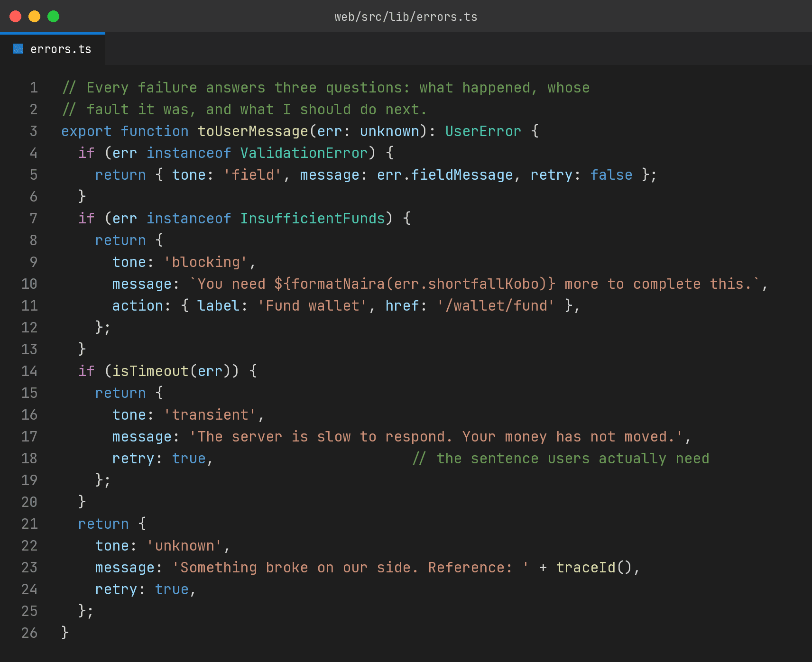
Task: Click the UserError return type
Action: [483, 131]
